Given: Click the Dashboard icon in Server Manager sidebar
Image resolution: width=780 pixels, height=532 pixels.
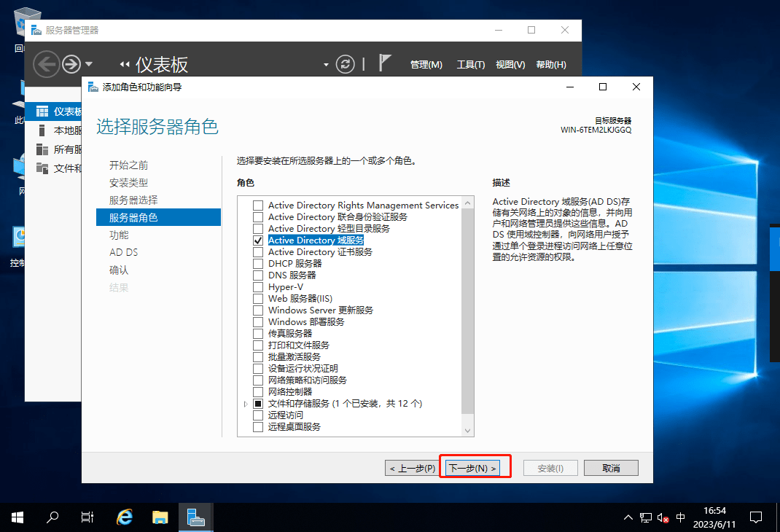Looking at the screenshot, I should [x=42, y=112].
